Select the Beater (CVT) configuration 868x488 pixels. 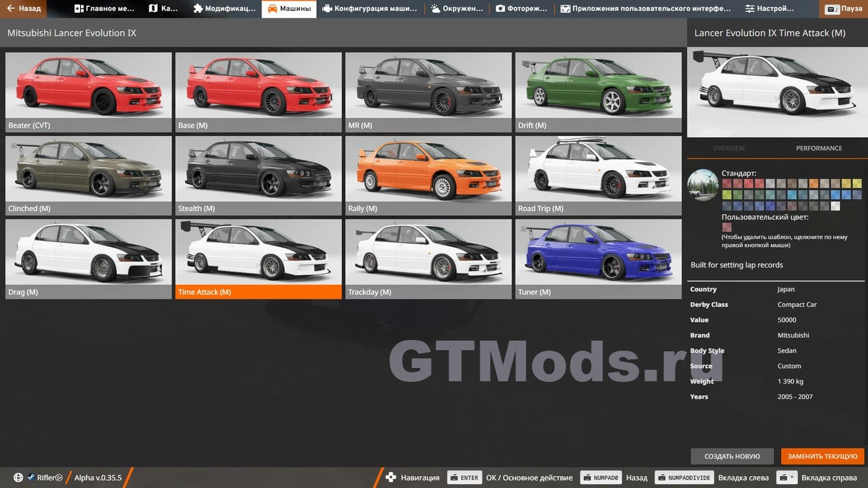(88, 92)
